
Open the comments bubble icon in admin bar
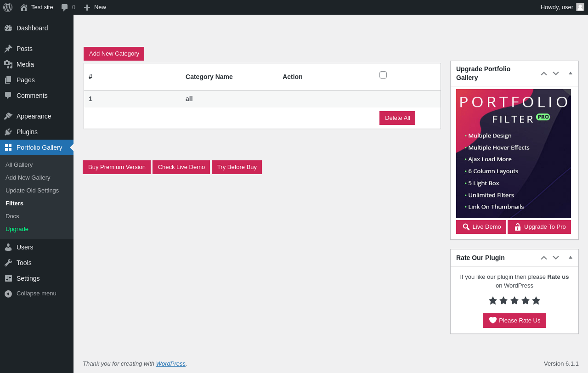point(65,7)
